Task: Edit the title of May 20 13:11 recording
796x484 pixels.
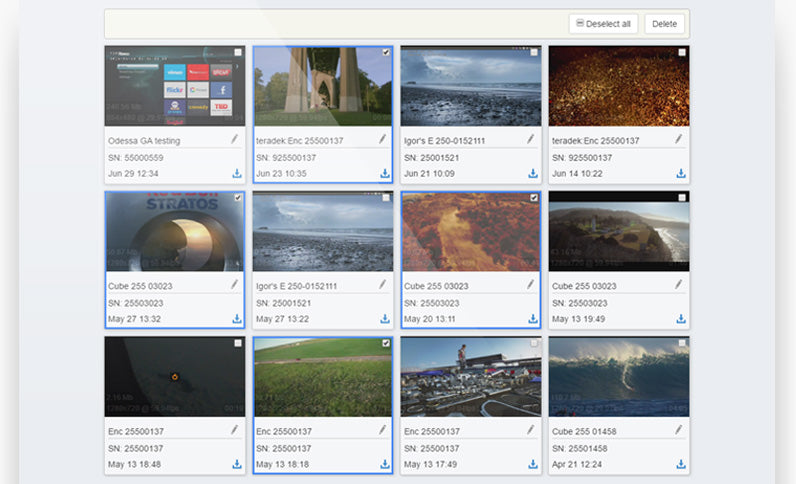Action: [530, 285]
